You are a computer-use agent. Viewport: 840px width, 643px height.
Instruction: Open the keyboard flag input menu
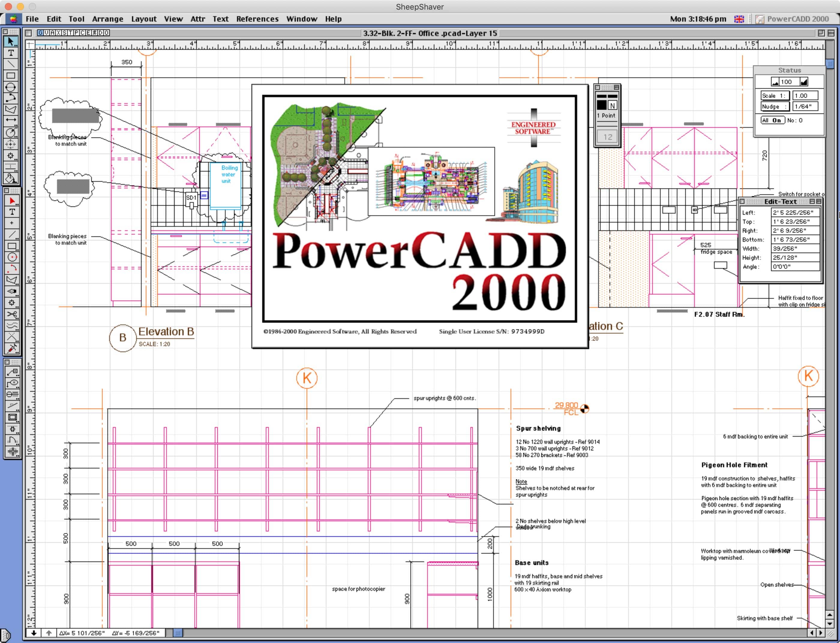739,19
